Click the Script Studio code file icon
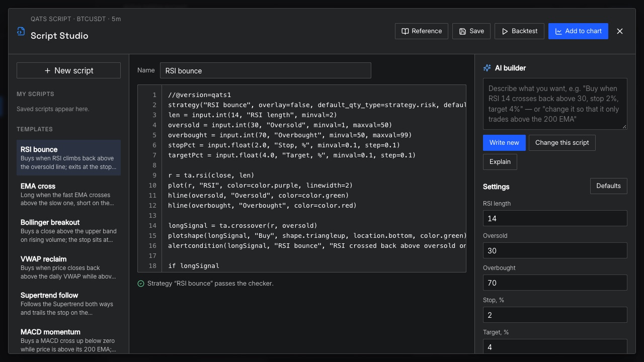Screen dimensions: 644x362 (21, 31)
